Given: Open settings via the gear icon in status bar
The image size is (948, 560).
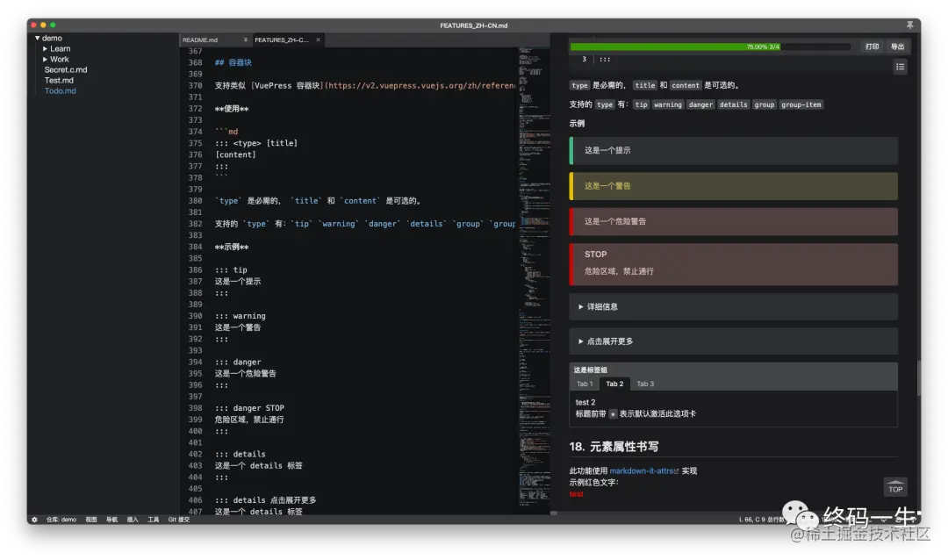Looking at the screenshot, I should tap(33, 520).
